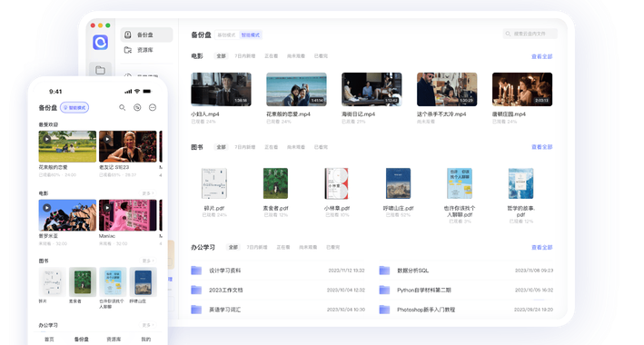
Task: Open the 呼啸山庄.pdf book cover
Action: click(398, 183)
